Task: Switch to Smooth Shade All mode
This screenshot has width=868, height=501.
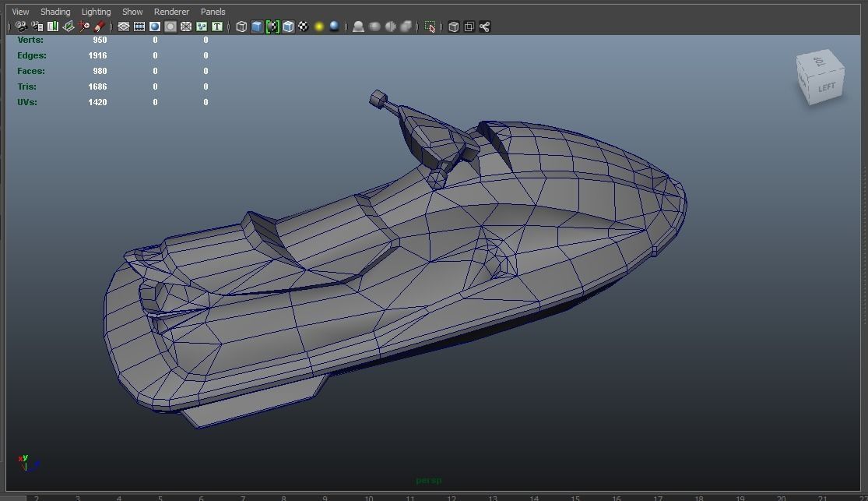Action: [257, 26]
